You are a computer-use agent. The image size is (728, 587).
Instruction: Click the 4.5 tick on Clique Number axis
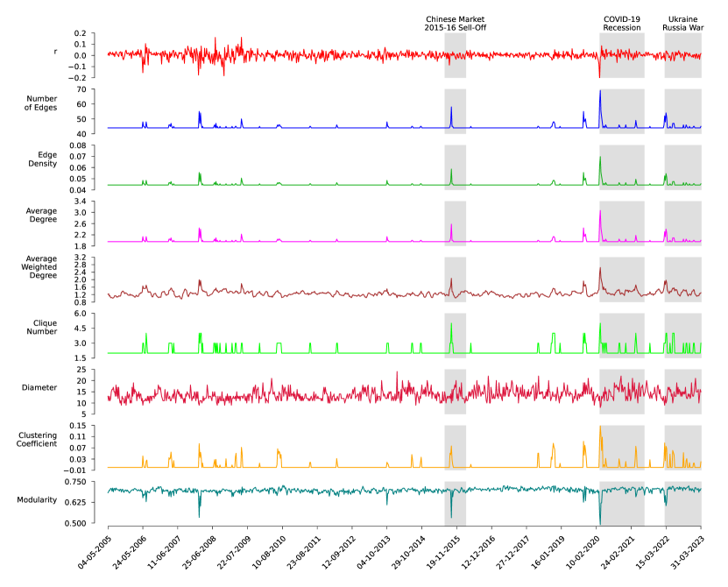81,329
